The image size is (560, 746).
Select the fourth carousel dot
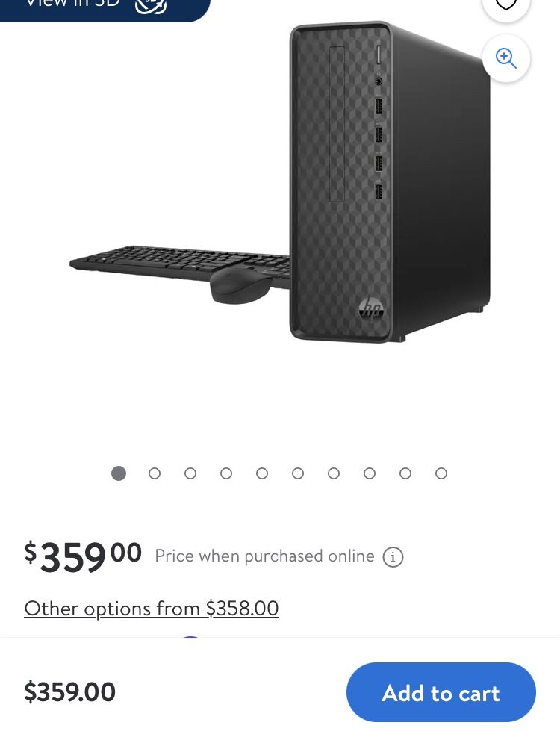coord(226,473)
